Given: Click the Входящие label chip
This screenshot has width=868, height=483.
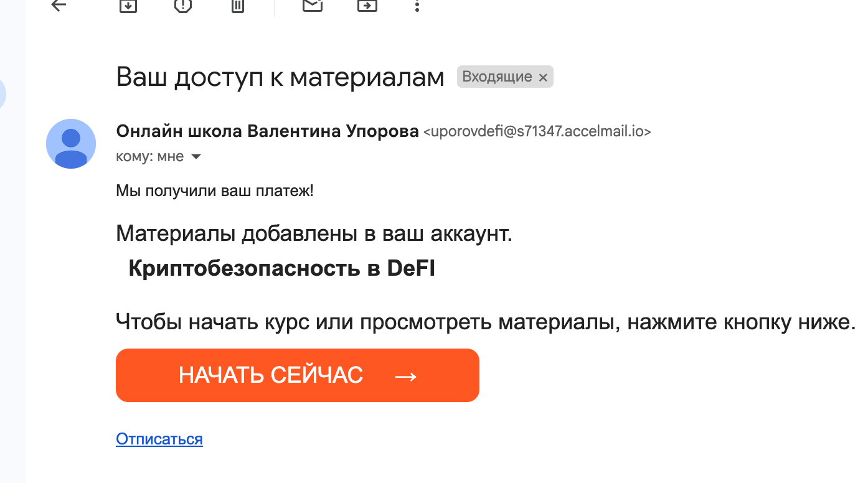Looking at the screenshot, I should pyautogui.click(x=497, y=77).
